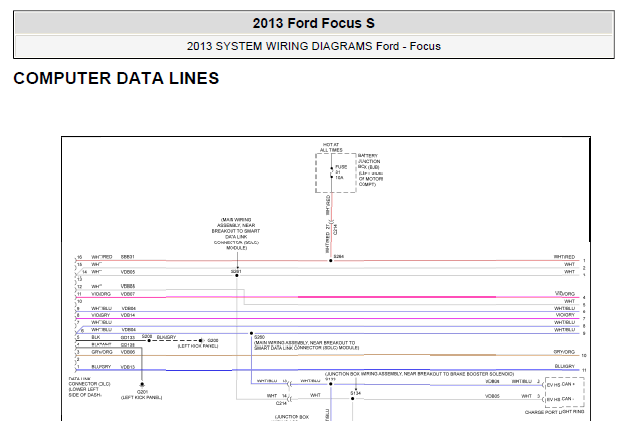Click the 'G201 (LEFT KICK PANEL)' ground label
618x421 pixels.
point(141,395)
